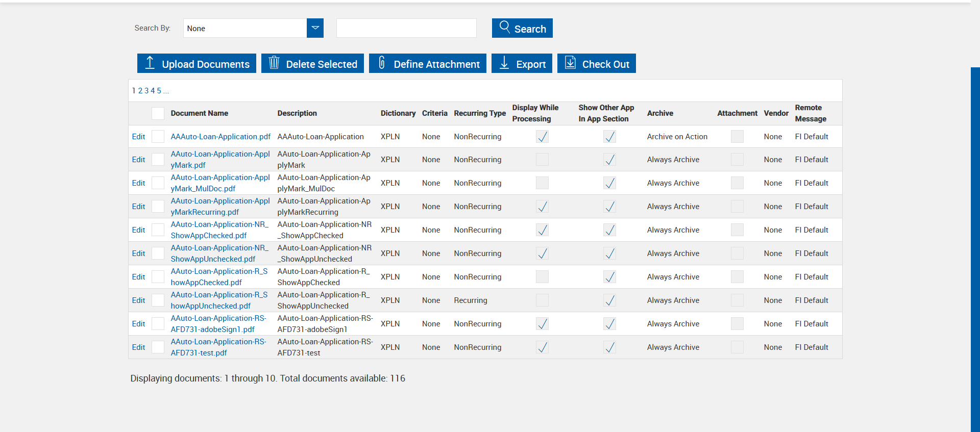
Task: Click the paperclip Define Attachment icon
Action: [382, 63]
